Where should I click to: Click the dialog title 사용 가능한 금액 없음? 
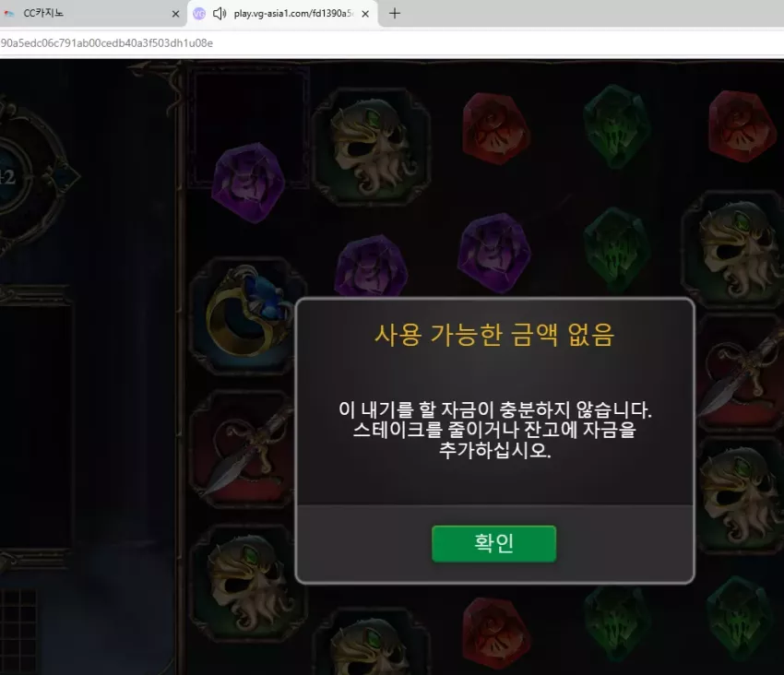pos(494,335)
